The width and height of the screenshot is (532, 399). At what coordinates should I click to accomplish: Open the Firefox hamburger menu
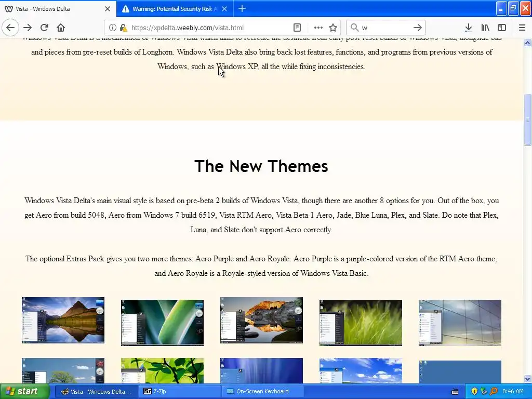click(x=522, y=28)
